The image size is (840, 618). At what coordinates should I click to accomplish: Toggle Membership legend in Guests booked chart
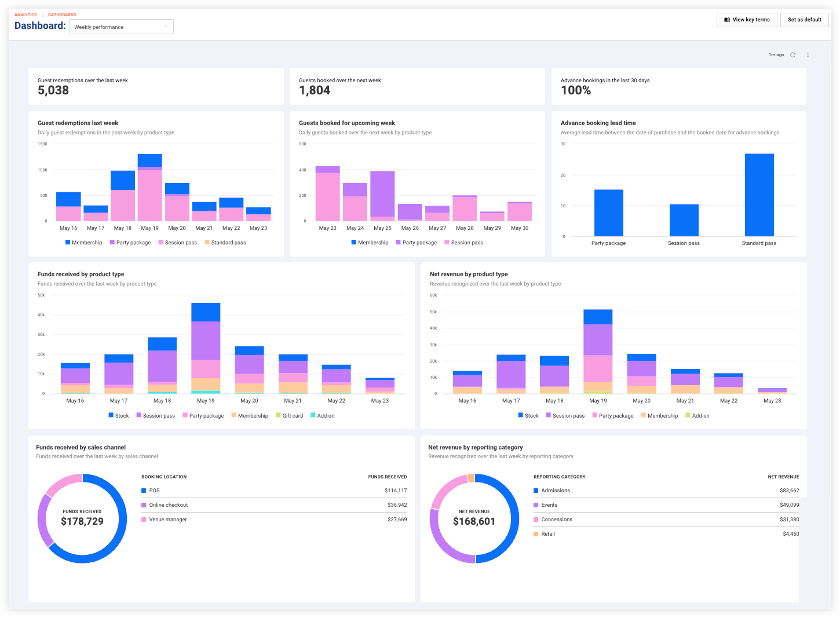point(370,243)
